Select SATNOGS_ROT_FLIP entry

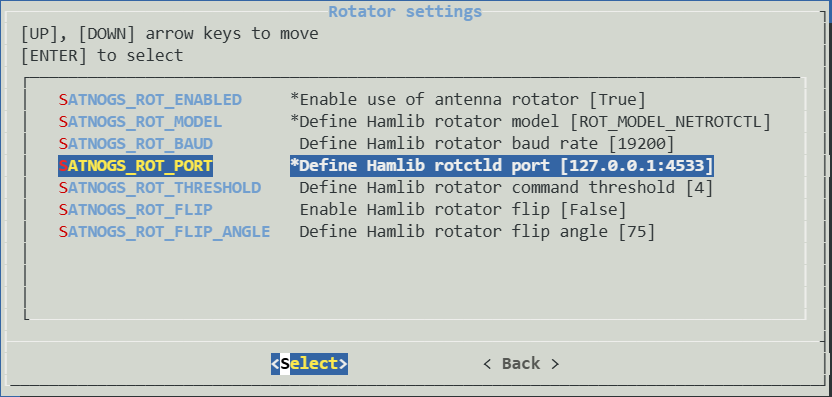tap(135, 210)
